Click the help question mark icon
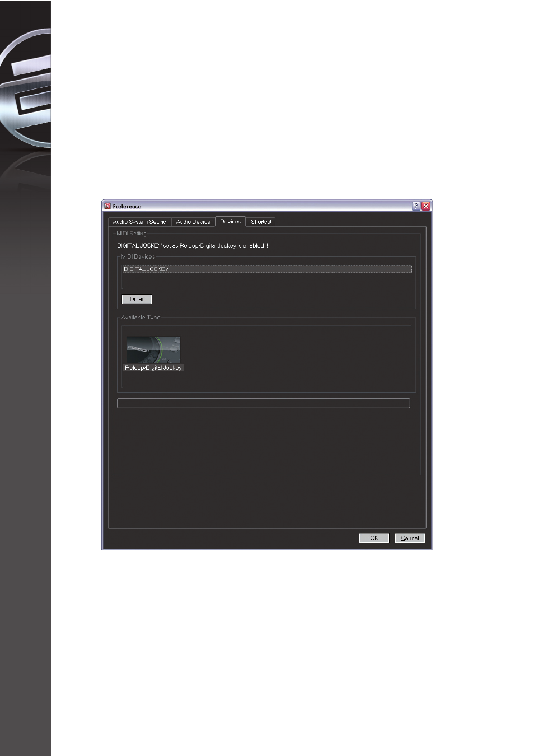 click(x=416, y=206)
